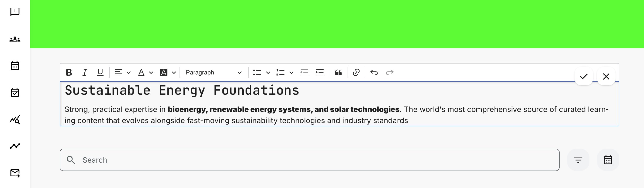Open the feedback chat icon in sidebar
644x188 pixels.
tap(15, 12)
